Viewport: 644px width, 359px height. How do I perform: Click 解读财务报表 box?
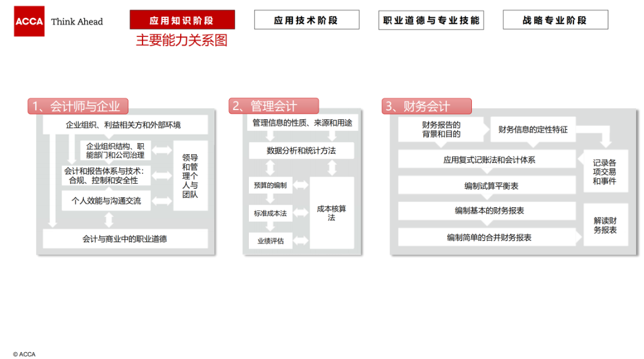tap(606, 225)
